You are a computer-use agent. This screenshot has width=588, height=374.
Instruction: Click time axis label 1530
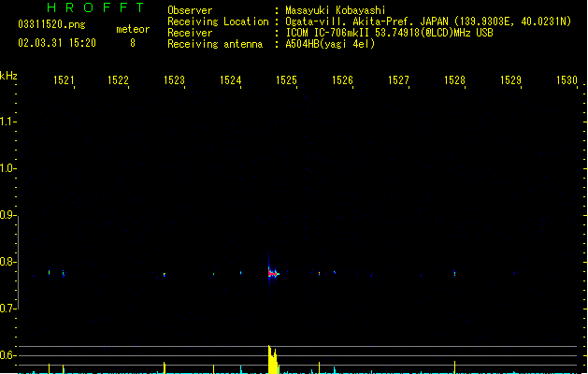click(567, 80)
